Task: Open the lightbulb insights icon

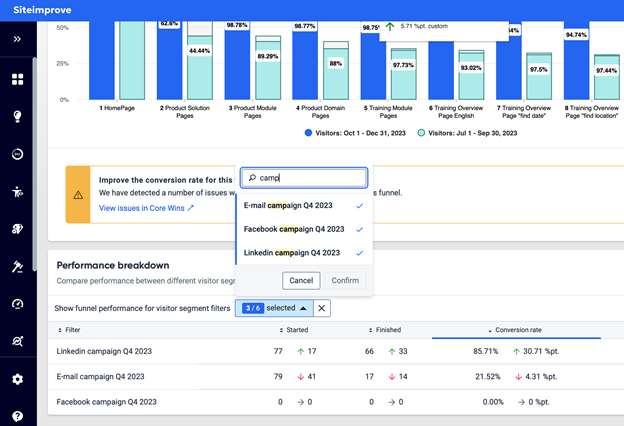Action: [18, 116]
